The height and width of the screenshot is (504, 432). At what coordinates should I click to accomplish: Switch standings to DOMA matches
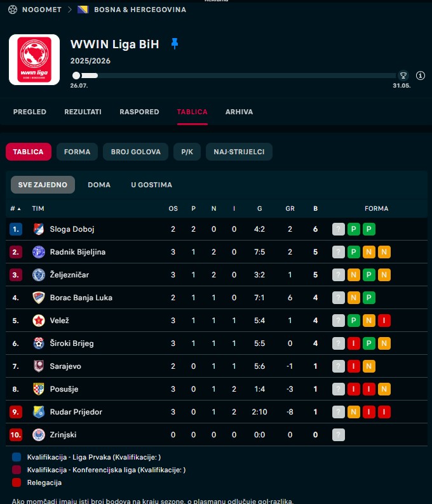click(99, 185)
